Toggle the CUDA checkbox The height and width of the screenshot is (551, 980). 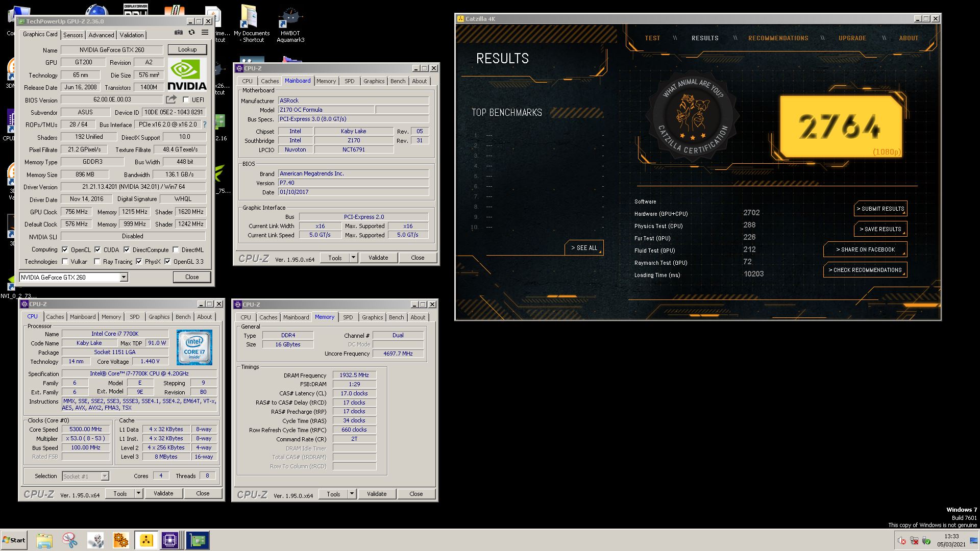point(97,250)
